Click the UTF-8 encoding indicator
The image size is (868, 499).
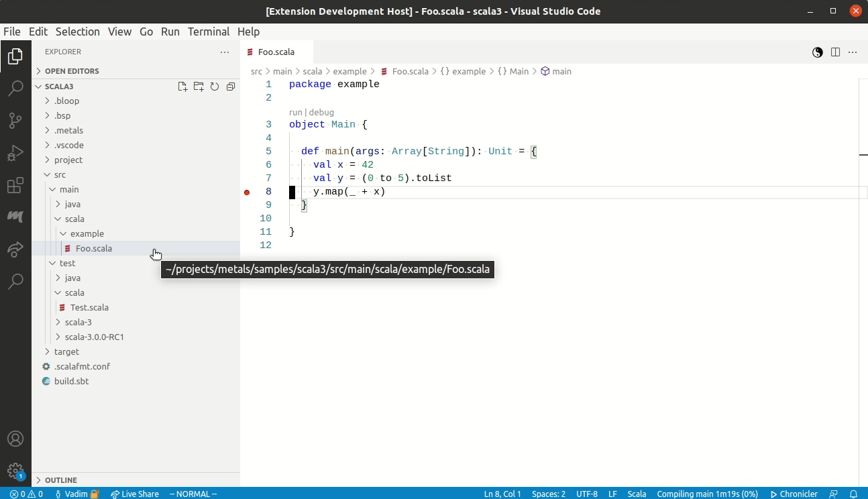pos(587,494)
